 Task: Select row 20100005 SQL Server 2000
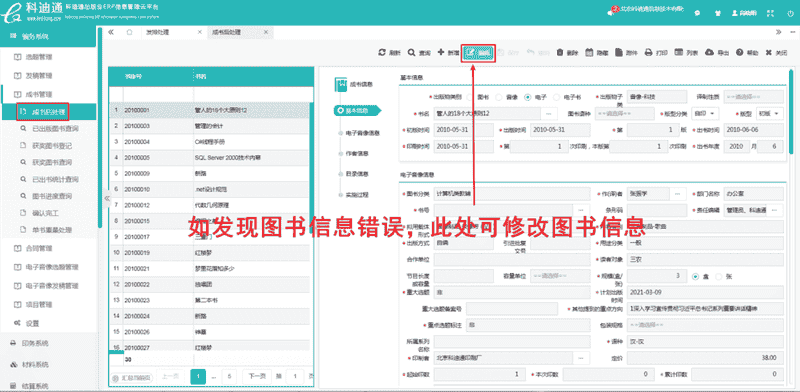tap(209, 157)
